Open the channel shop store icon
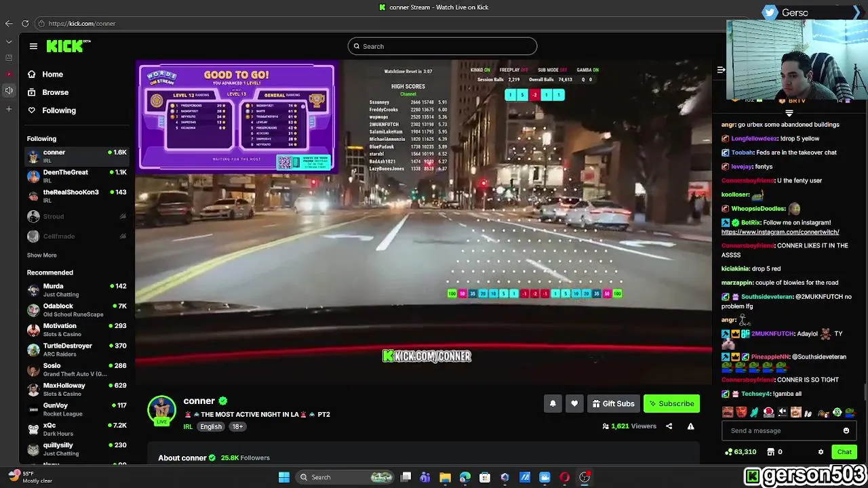 [x=770, y=452]
